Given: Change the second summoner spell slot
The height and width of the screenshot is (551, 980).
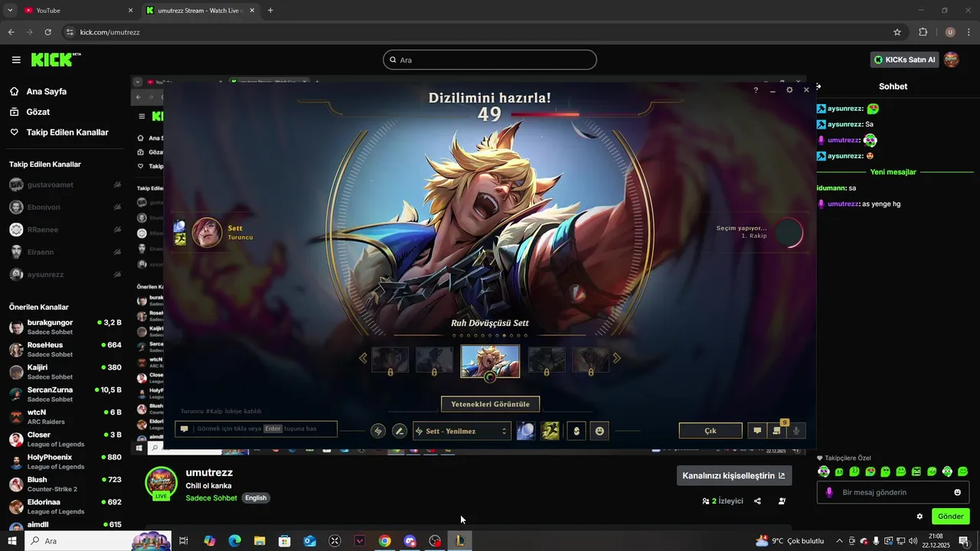Looking at the screenshot, I should pyautogui.click(x=550, y=431).
